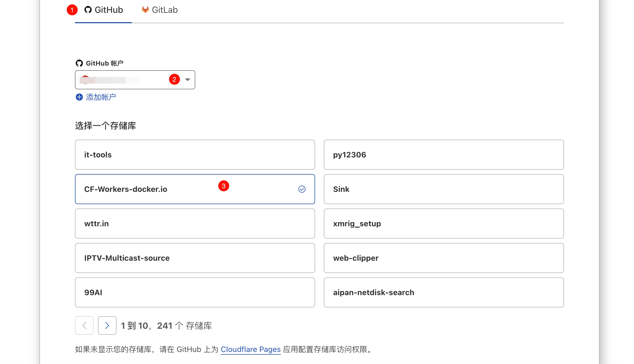Choose the py12306 repository card

pyautogui.click(x=443, y=155)
